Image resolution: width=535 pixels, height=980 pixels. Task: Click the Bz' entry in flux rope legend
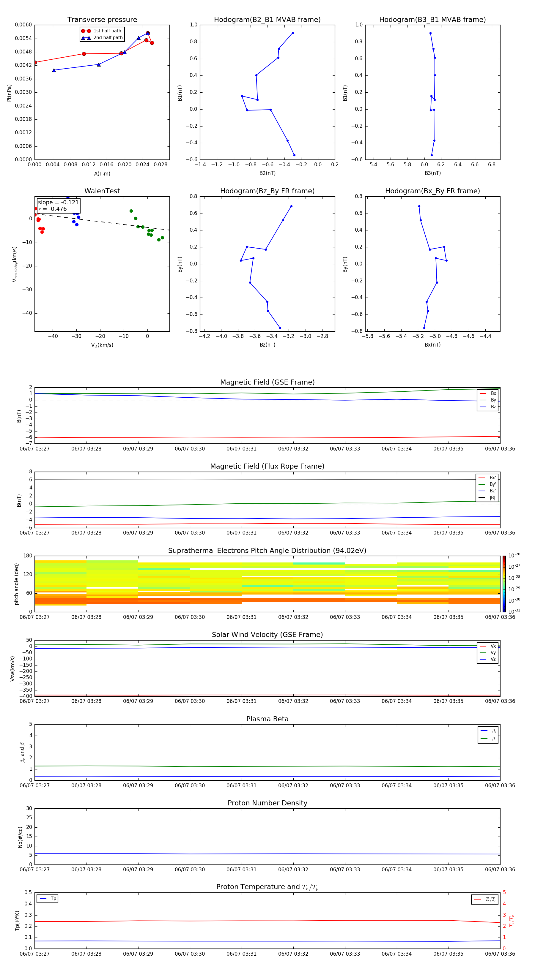coord(487,491)
